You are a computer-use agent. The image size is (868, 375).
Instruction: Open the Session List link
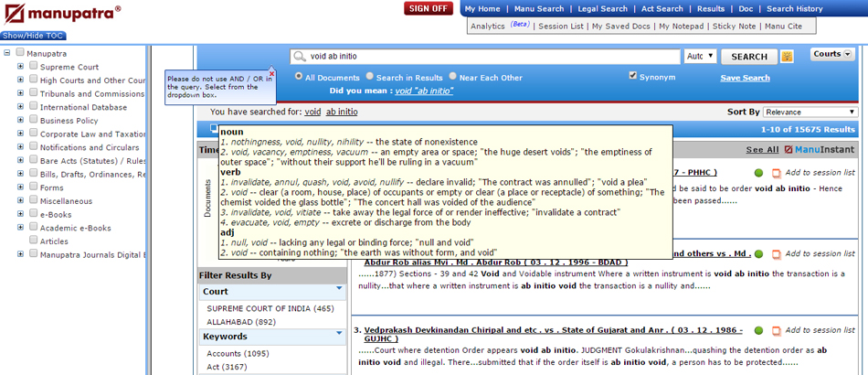562,26
